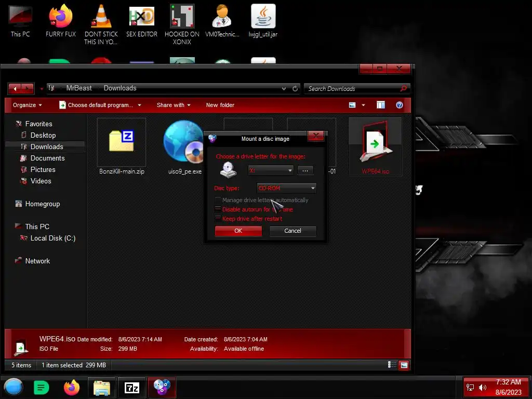Open the VM0Technic desktop icon
This screenshot has height=399, width=532.
tap(222, 21)
